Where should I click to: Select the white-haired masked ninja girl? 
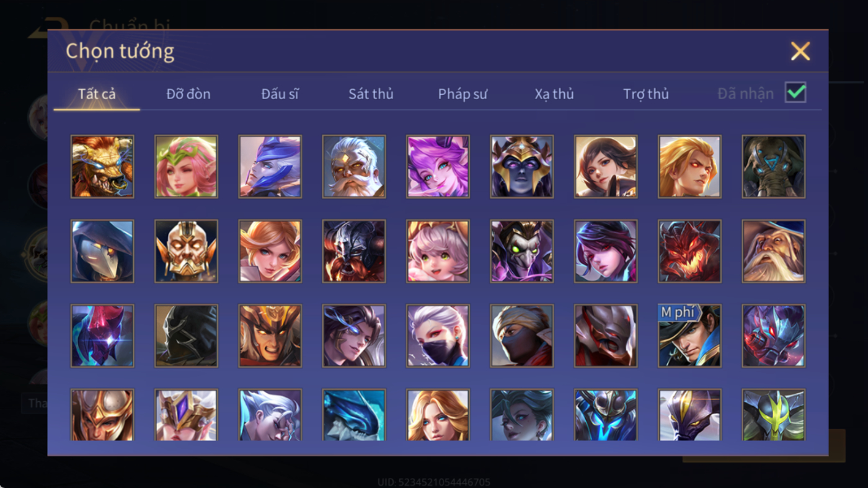[438, 335]
